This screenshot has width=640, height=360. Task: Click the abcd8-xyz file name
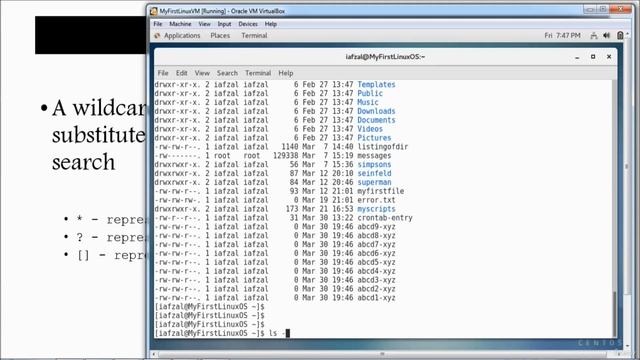click(376, 236)
